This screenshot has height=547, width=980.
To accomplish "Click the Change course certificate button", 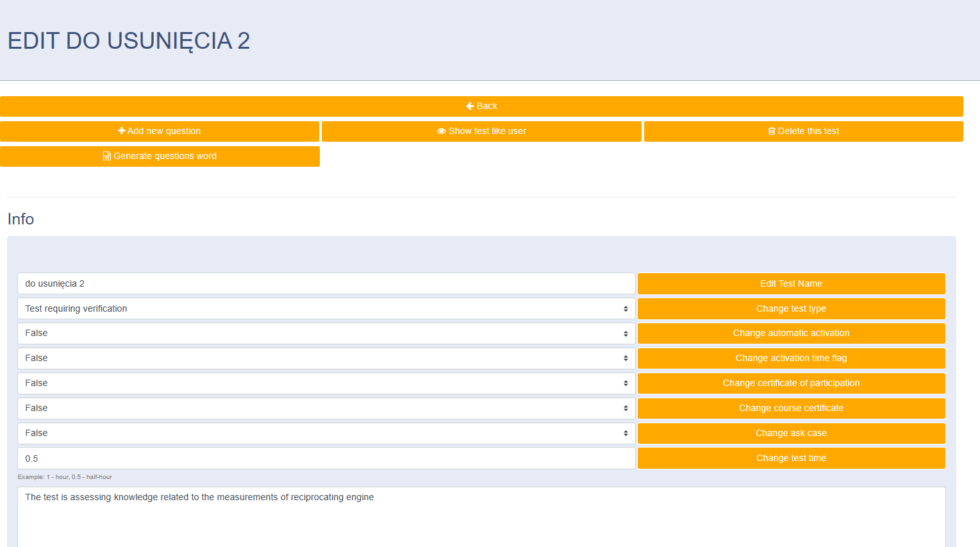I will [791, 408].
